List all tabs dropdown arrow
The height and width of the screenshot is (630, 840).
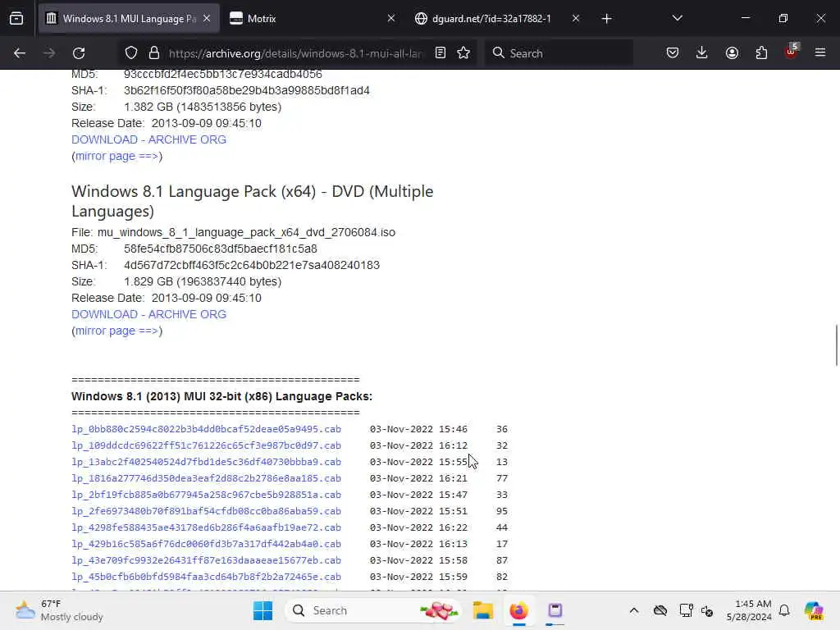[678, 19]
